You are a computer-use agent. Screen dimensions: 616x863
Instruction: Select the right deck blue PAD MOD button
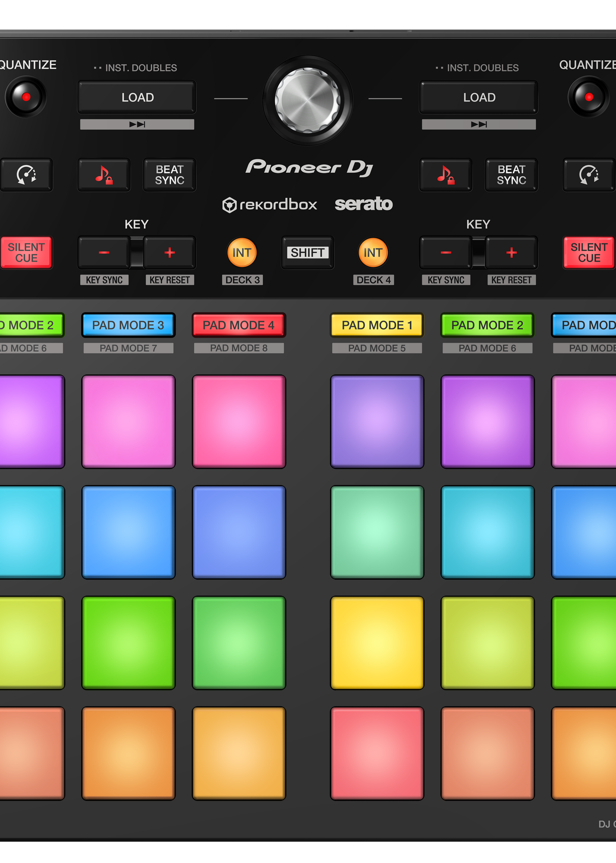(584, 325)
